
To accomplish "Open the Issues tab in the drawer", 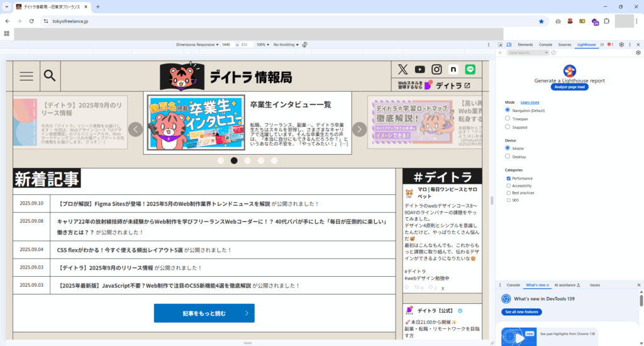I will (594, 285).
